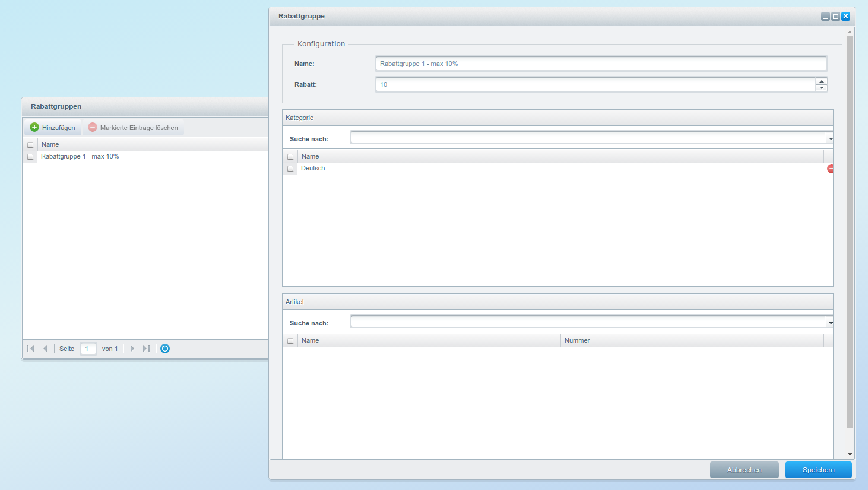The width and height of the screenshot is (868, 490).
Task: Click the Rabatt number field
Action: [x=595, y=84]
